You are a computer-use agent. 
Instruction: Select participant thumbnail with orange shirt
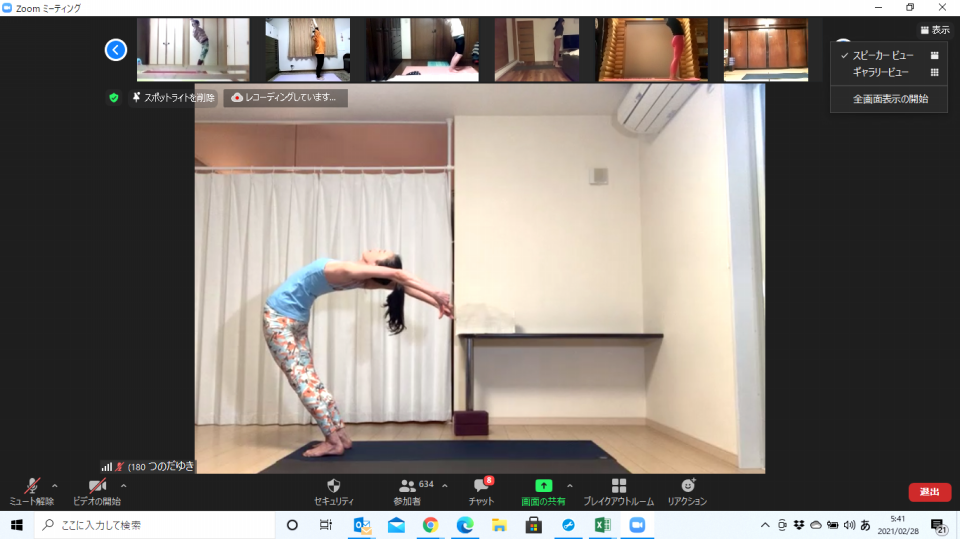(x=308, y=50)
